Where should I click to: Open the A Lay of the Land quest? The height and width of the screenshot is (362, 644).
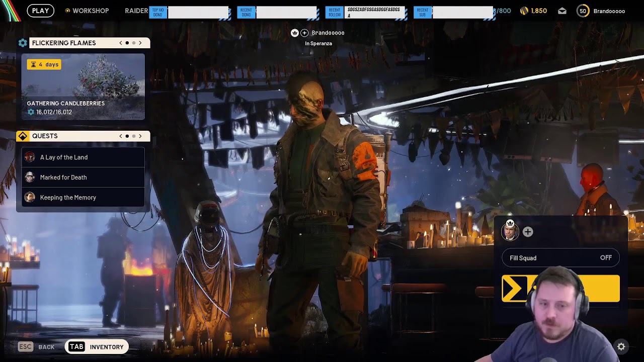(83, 157)
